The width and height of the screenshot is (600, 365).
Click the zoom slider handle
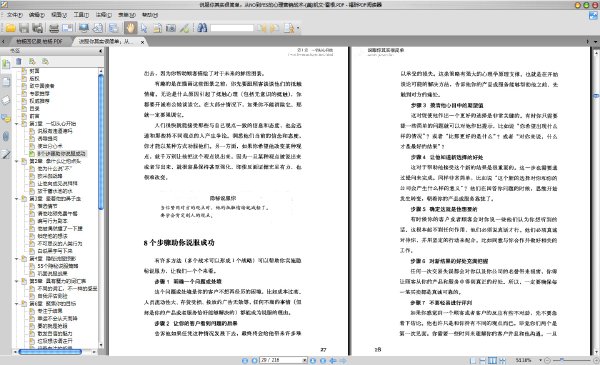pyautogui.click(x=562, y=360)
